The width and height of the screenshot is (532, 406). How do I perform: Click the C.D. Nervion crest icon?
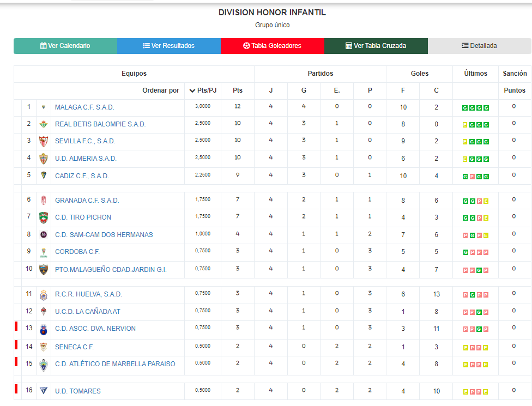point(44,330)
